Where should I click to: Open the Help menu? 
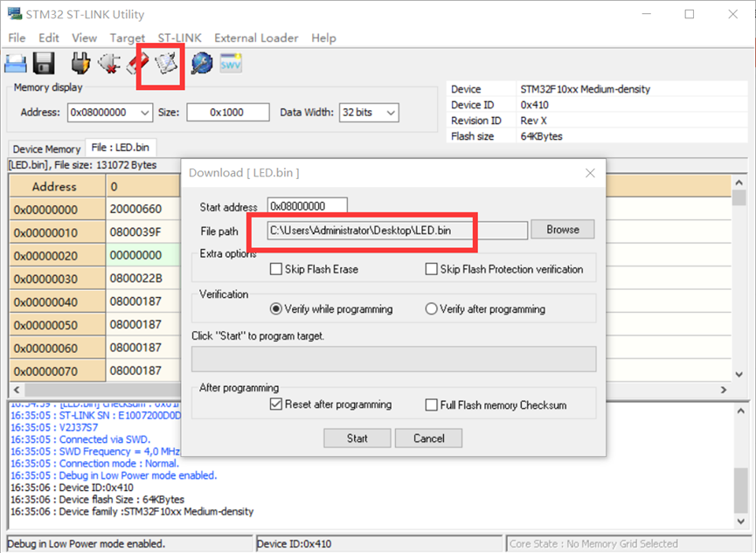(323, 38)
